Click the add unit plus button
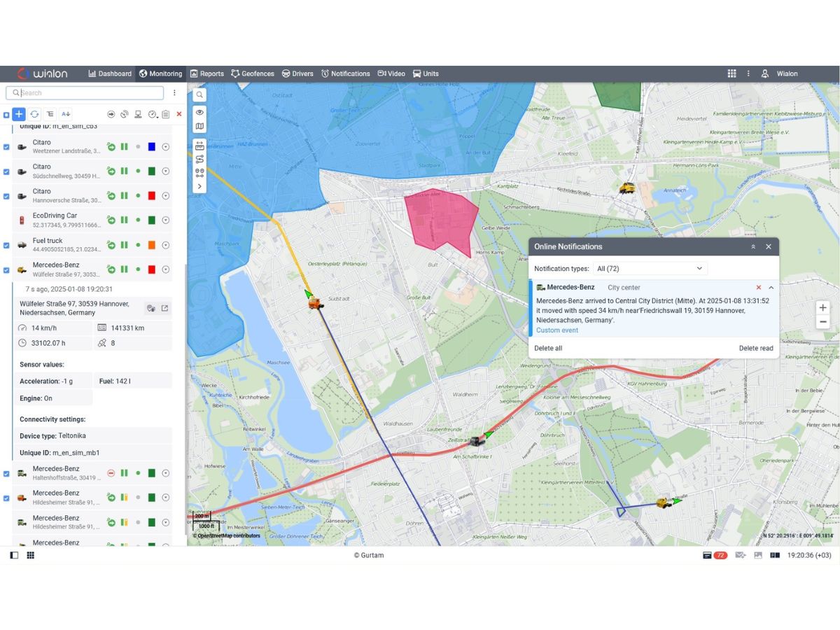 tap(19, 114)
